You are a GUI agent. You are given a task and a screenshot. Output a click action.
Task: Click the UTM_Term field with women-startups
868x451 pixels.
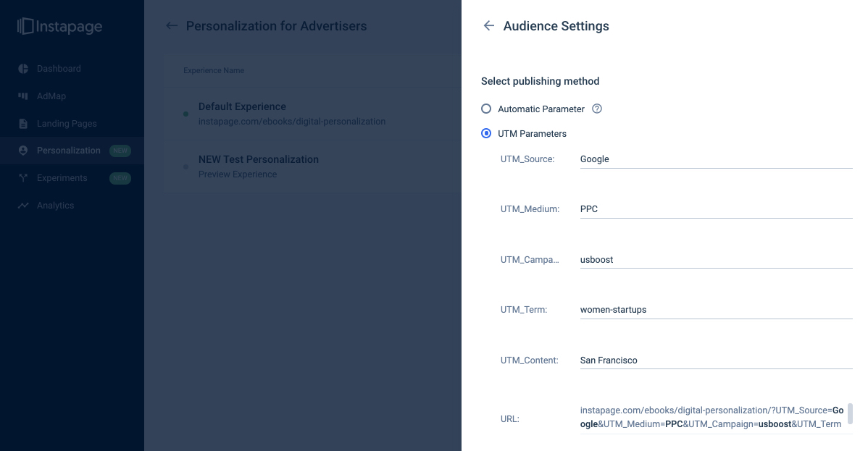714,310
